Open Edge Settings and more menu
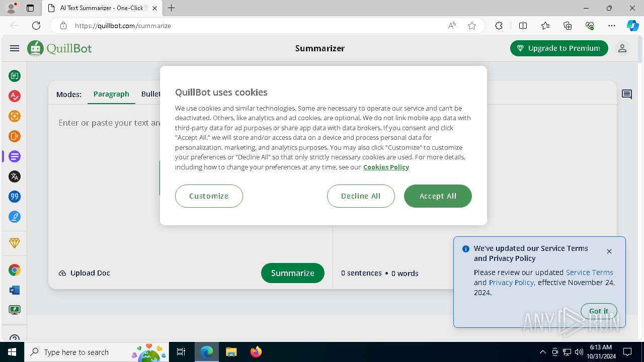 612,26
